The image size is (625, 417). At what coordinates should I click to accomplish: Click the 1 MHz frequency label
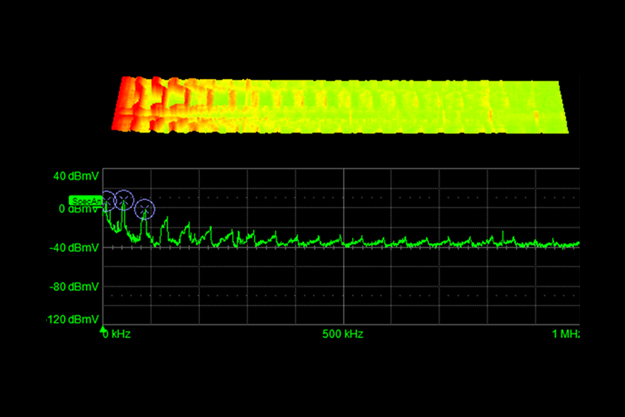pos(566,333)
